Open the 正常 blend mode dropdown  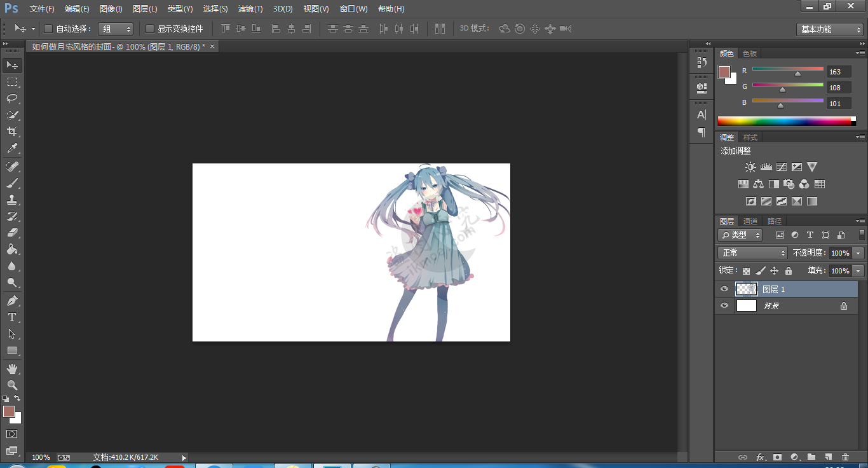click(x=753, y=253)
